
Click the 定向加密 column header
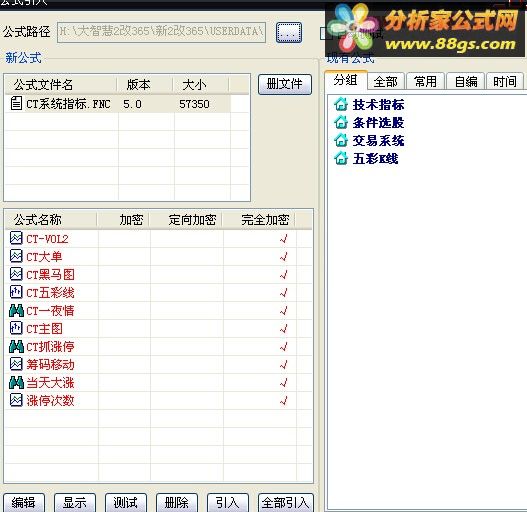(186, 220)
